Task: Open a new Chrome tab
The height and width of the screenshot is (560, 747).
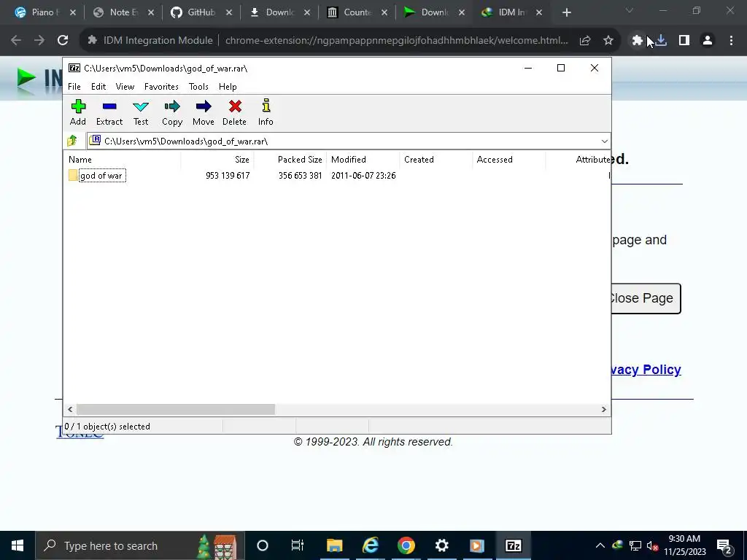Action: coord(566,12)
